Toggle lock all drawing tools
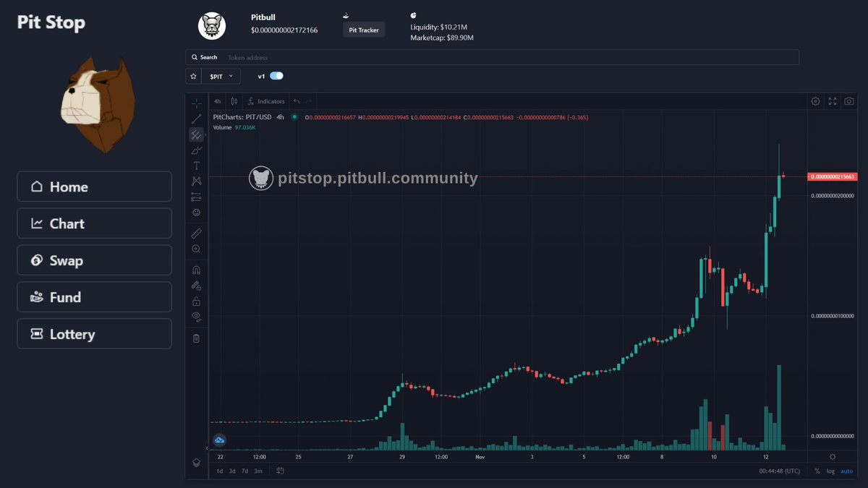 (196, 301)
